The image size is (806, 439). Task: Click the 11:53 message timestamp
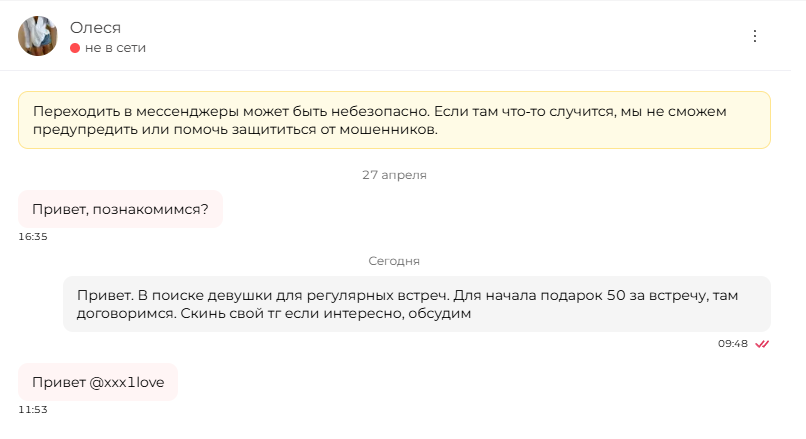pyautogui.click(x=33, y=410)
